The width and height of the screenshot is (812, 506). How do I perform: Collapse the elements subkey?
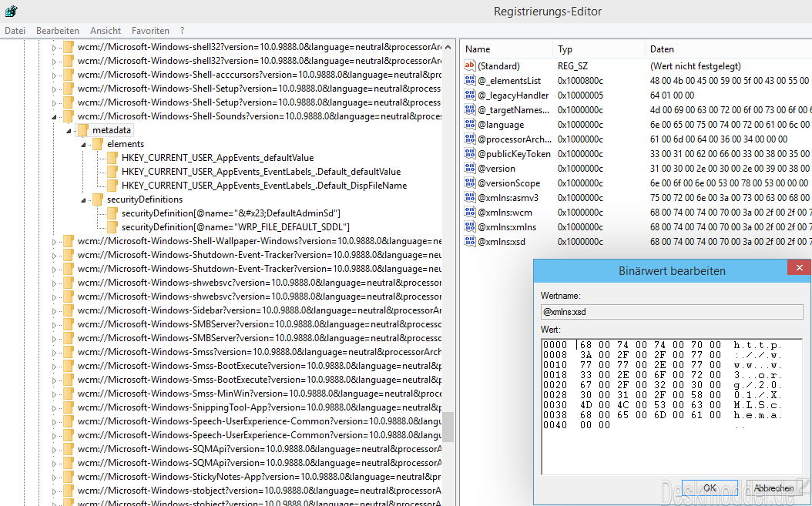coord(83,145)
